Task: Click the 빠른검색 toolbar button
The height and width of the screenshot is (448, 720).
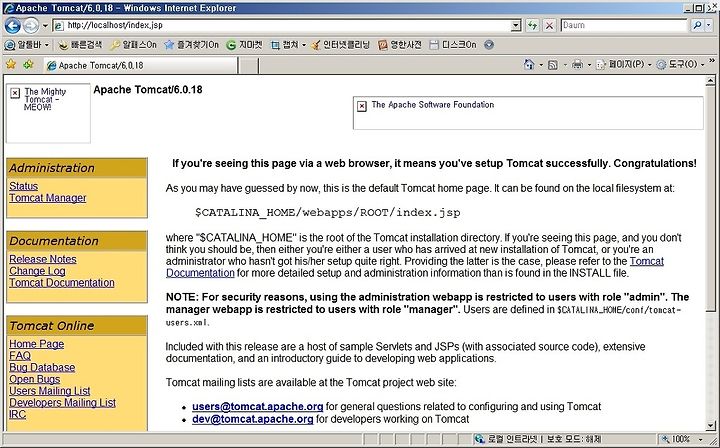Action: [81, 45]
